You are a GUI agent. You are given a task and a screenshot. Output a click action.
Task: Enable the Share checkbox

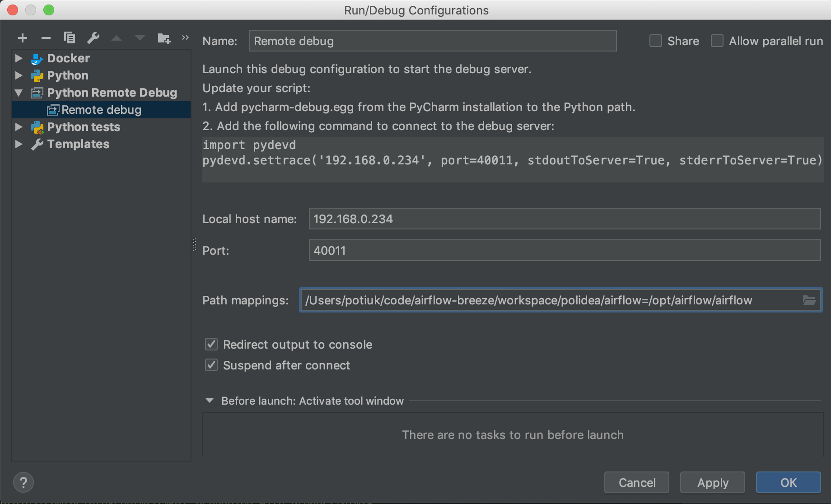pyautogui.click(x=656, y=41)
